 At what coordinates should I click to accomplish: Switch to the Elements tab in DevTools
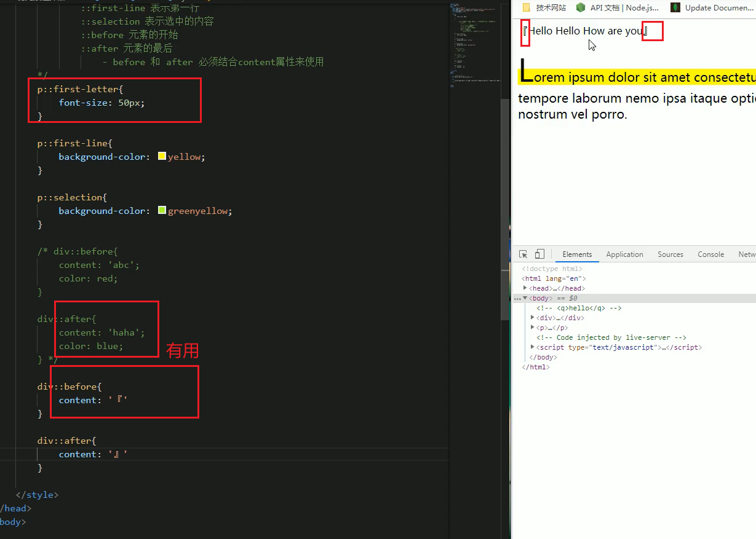click(577, 254)
